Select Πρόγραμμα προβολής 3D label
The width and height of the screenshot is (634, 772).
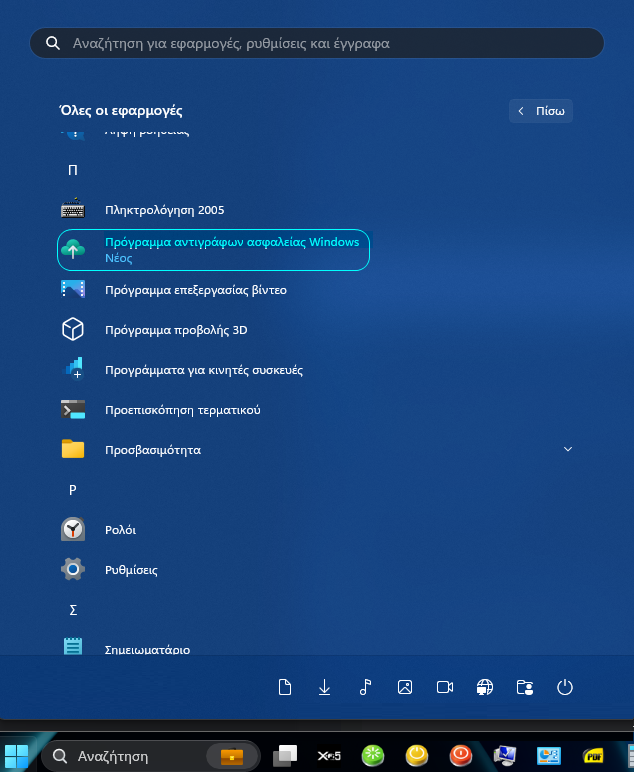click(x=176, y=329)
